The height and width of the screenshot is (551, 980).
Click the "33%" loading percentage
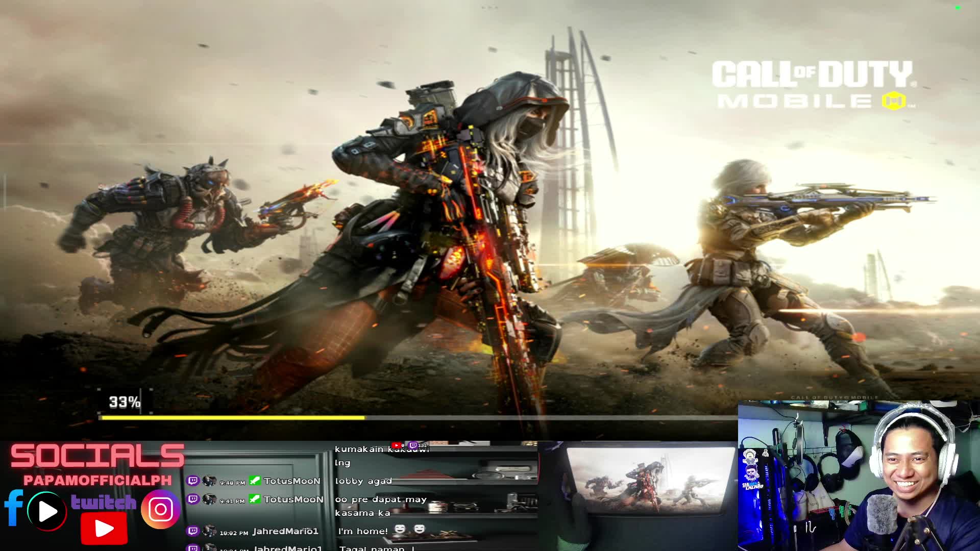coord(125,402)
